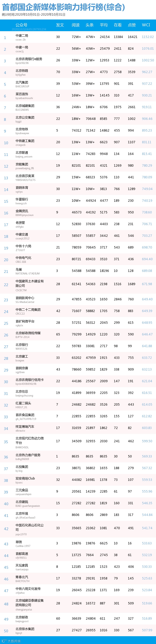This screenshot has width=156, height=644.
Task: Select the account name 北京城建集团
Action: click(25, 106)
